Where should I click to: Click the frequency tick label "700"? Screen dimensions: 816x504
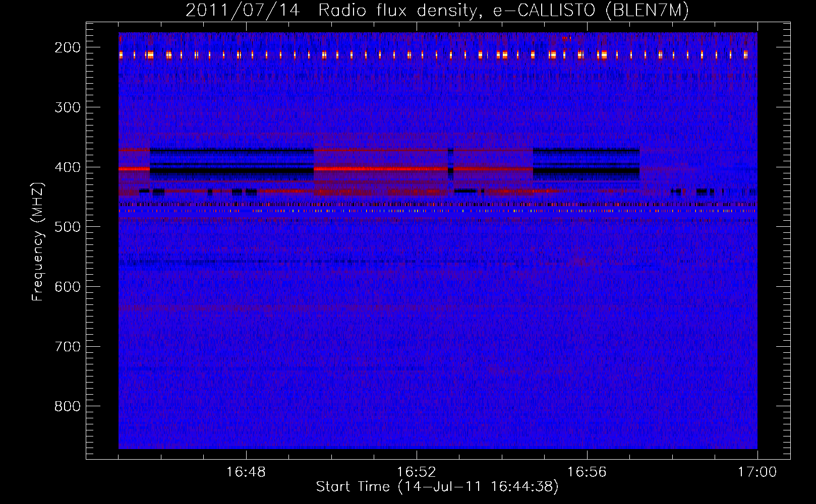click(67, 347)
